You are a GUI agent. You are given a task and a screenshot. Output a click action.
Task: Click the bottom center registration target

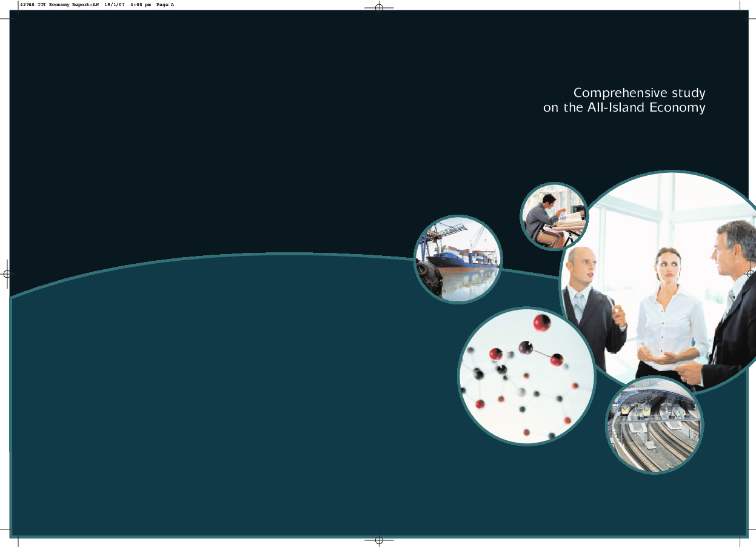[378, 540]
